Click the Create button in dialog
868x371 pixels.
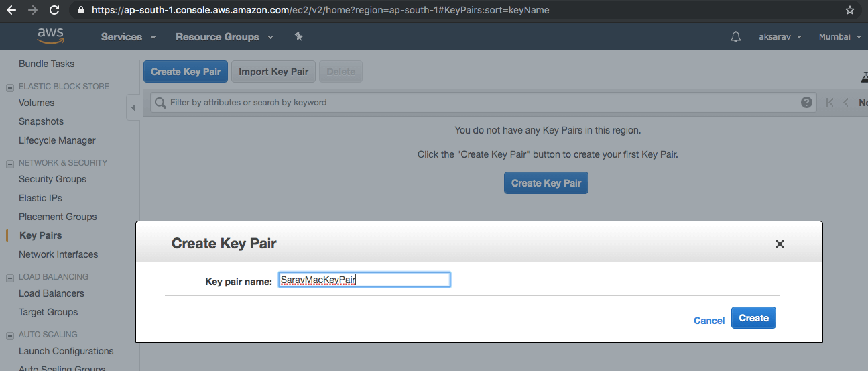coord(753,318)
